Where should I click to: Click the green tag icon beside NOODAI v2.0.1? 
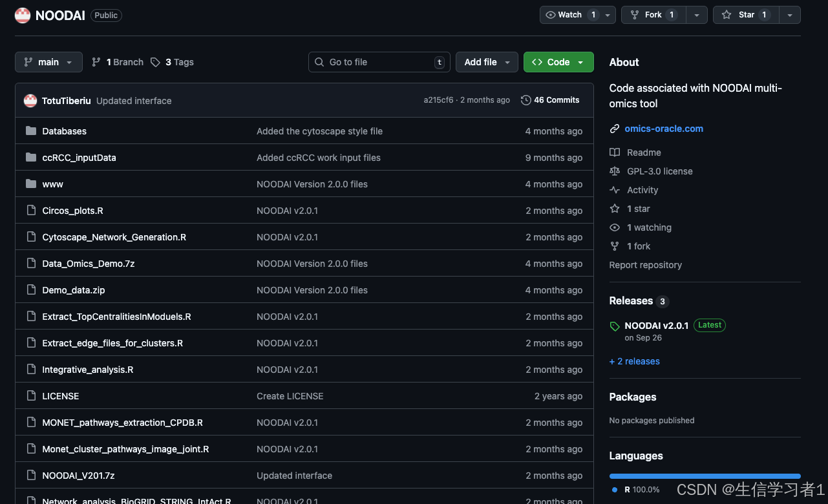tap(615, 326)
